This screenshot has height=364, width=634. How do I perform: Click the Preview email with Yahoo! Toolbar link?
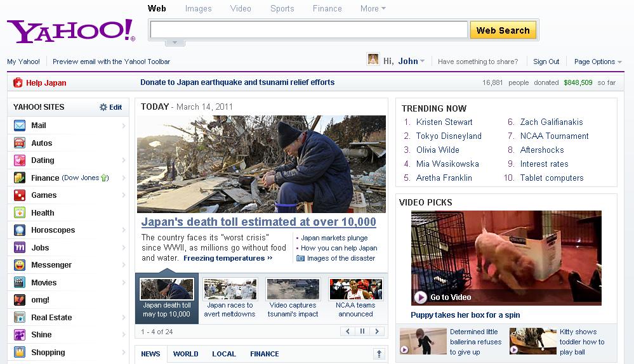[x=111, y=62]
